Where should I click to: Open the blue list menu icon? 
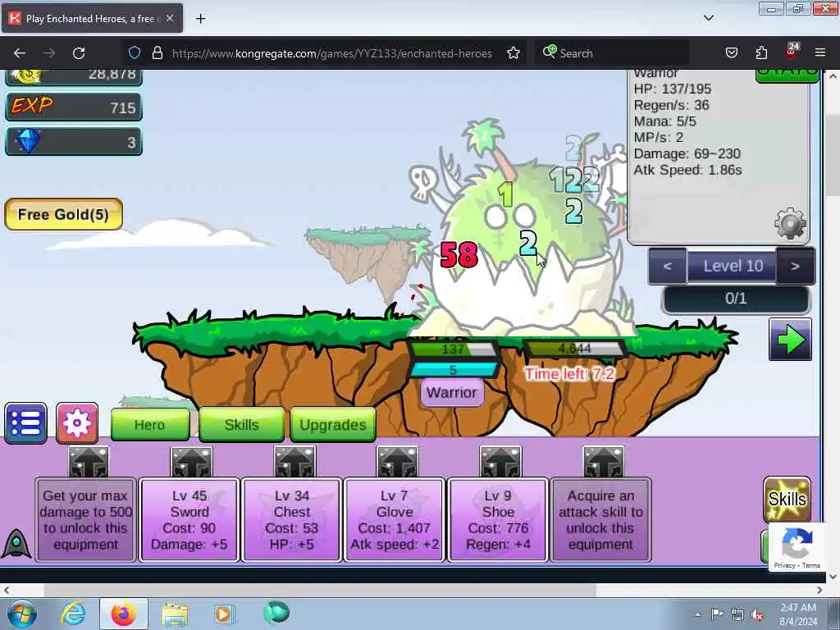tap(25, 423)
